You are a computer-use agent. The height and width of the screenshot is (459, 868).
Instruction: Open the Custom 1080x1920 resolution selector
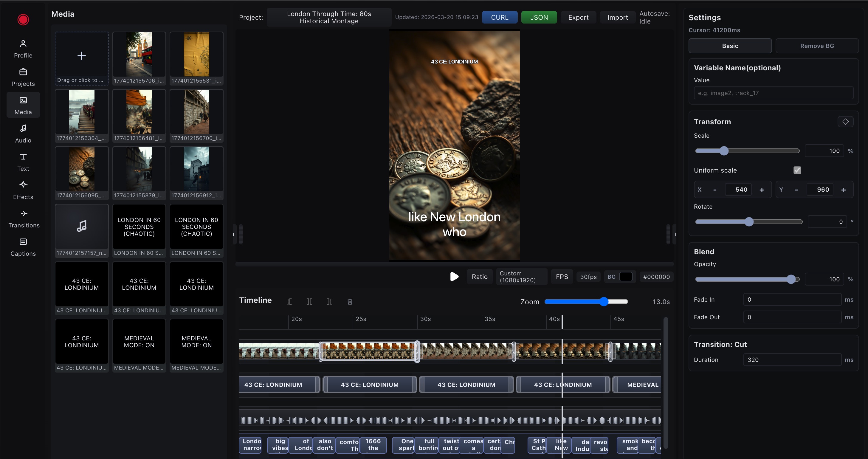(x=521, y=276)
